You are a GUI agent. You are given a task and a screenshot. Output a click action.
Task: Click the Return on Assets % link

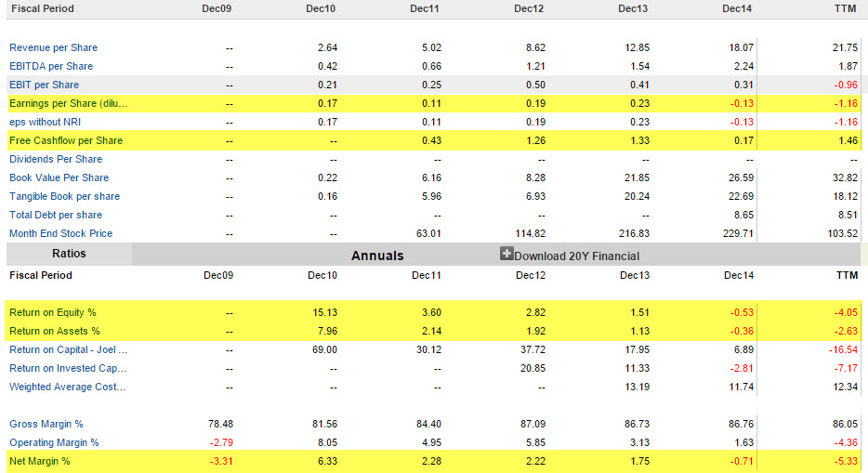tap(54, 331)
